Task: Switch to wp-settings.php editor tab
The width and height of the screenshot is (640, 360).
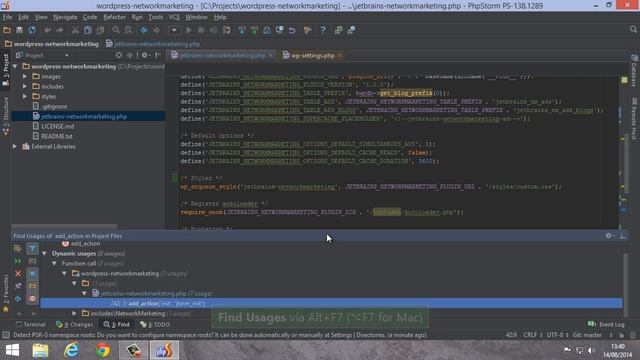Action: (312, 56)
